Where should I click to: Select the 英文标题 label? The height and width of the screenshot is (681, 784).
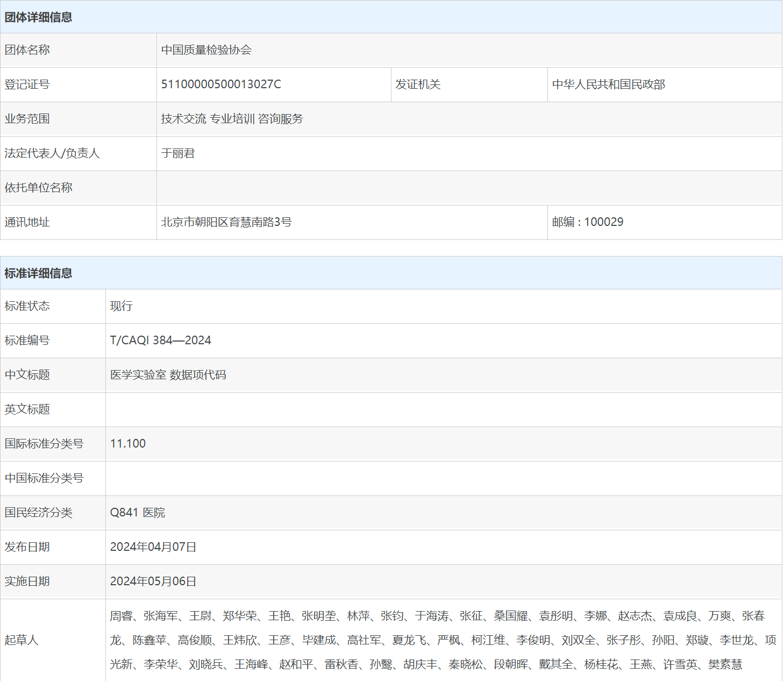27,409
